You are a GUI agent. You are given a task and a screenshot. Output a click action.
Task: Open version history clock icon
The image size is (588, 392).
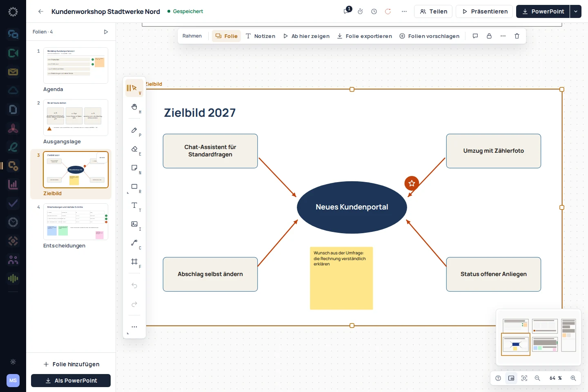[x=374, y=11]
